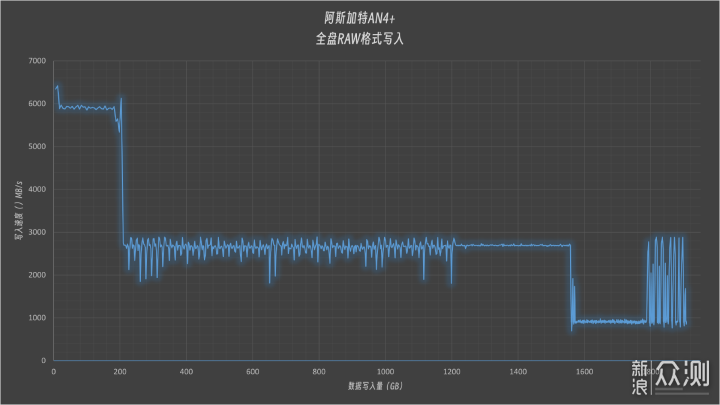Click the y-axis label 1000
Screen dimensions: 720x405
pos(37,318)
